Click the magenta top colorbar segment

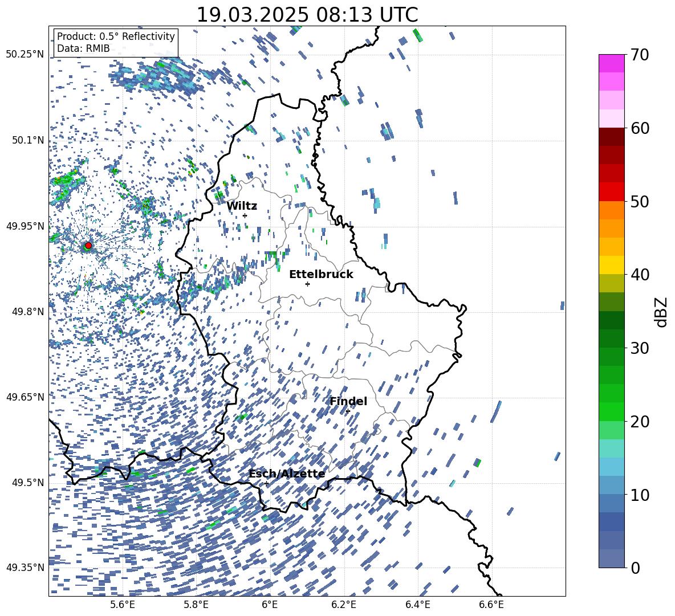click(611, 63)
